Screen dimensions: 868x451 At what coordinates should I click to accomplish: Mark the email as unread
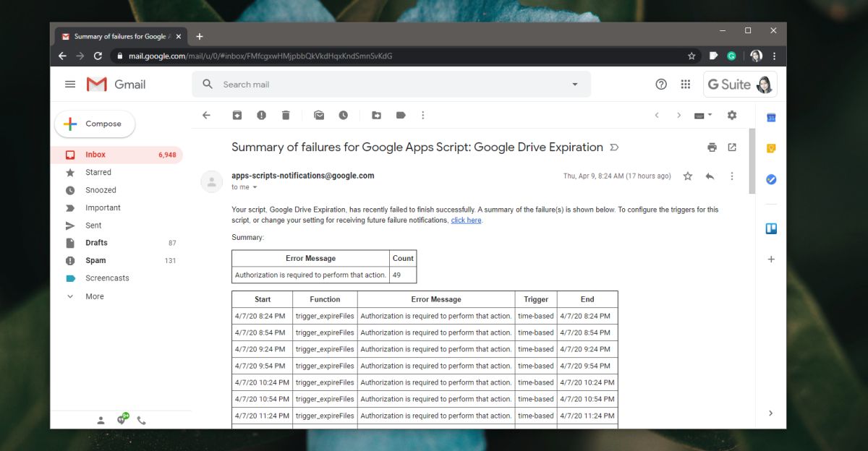click(x=319, y=115)
